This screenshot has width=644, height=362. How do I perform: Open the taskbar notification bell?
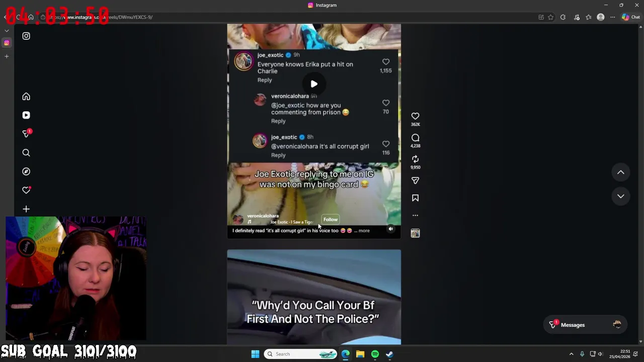click(635, 354)
